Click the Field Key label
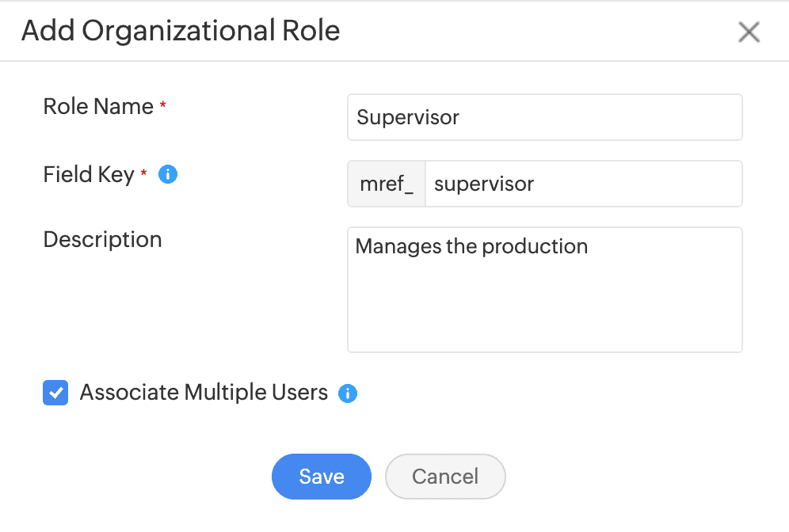The width and height of the screenshot is (789, 532). click(x=90, y=175)
